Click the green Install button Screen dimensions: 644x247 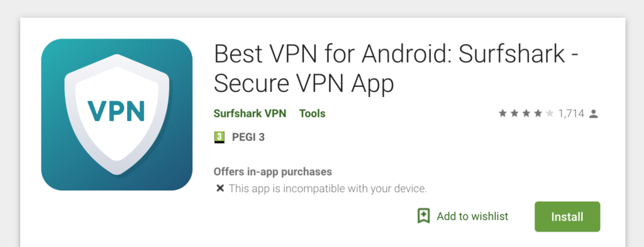(x=567, y=217)
